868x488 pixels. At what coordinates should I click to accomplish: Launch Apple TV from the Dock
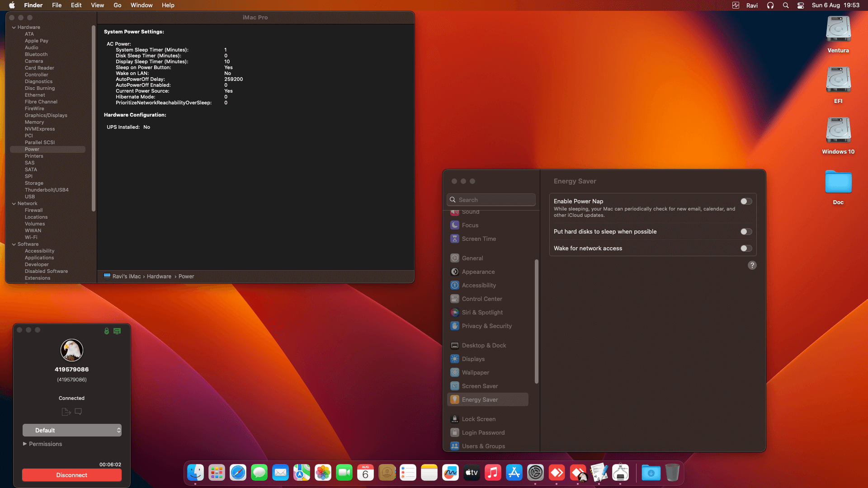pos(472,473)
